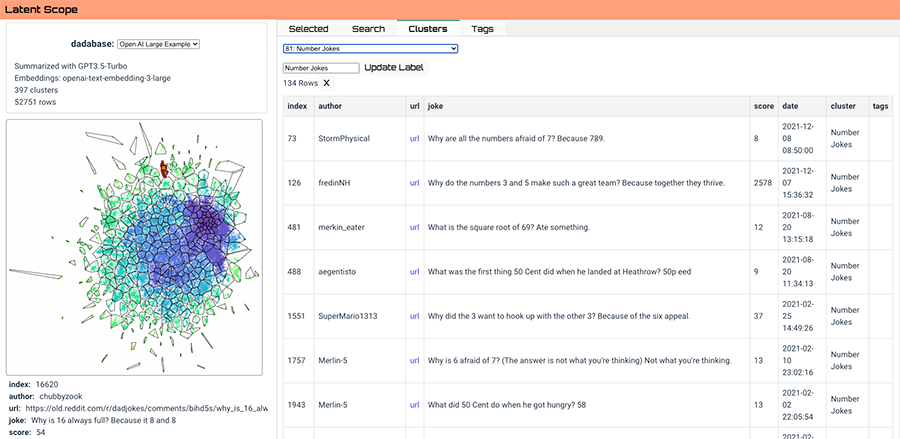Image resolution: width=900 pixels, height=439 pixels.
Task: Click the 'tags' column header
Action: click(x=880, y=106)
